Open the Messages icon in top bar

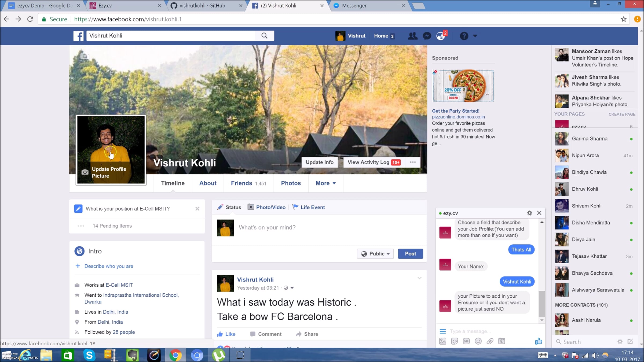point(427,36)
